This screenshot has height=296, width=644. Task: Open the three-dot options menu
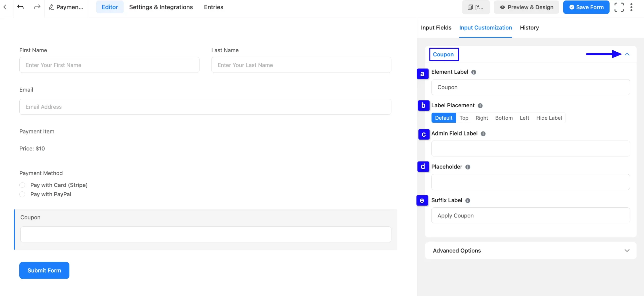pyautogui.click(x=632, y=7)
